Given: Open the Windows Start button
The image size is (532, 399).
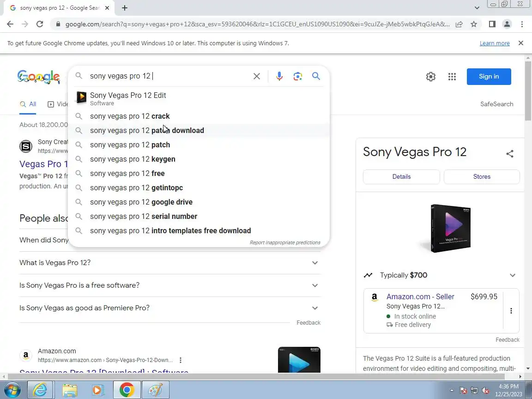Looking at the screenshot, I should (x=12, y=390).
